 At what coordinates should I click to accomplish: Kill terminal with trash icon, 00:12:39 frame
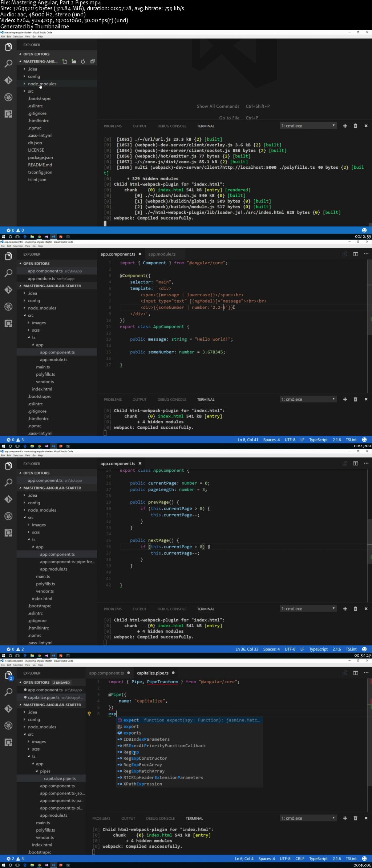(355, 126)
